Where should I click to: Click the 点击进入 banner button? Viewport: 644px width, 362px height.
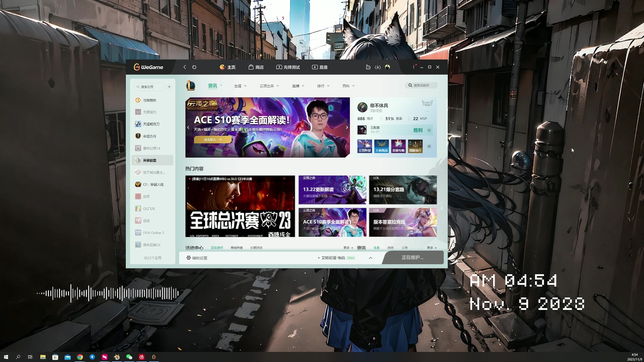coord(212,140)
